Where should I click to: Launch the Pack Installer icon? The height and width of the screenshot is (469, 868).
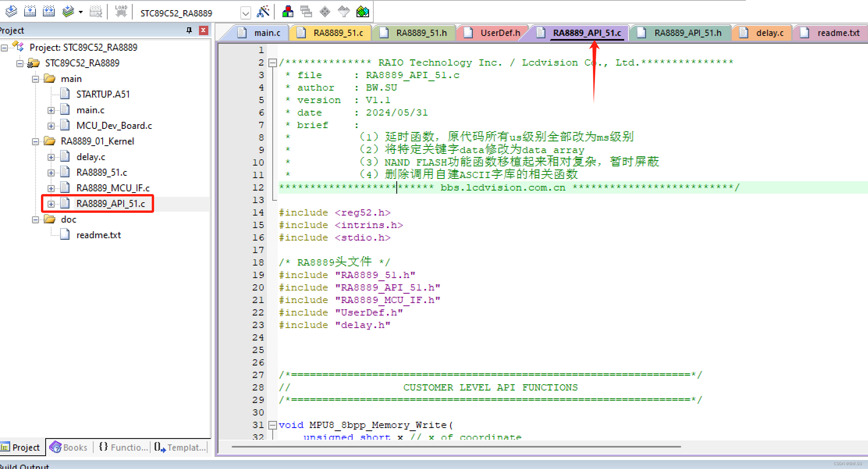362,12
